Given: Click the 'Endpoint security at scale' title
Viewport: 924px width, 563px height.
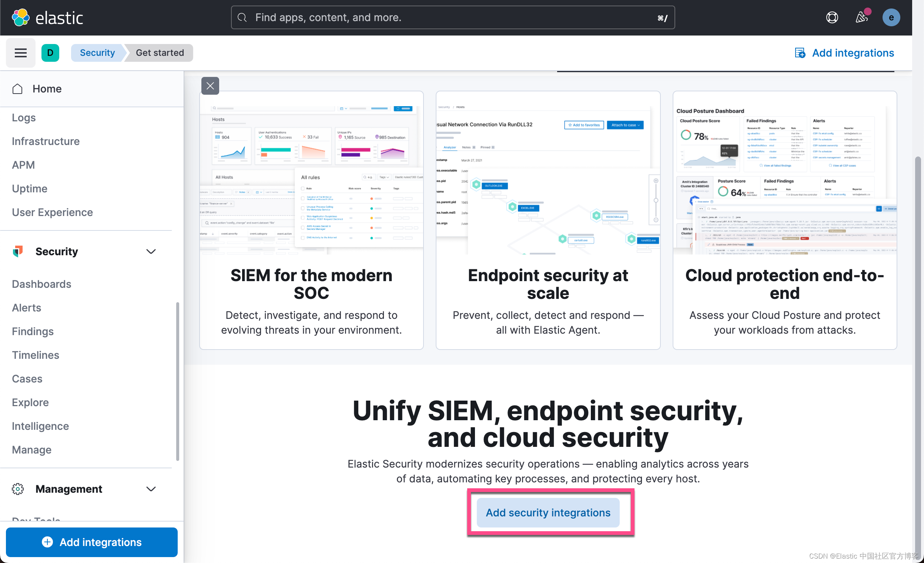Looking at the screenshot, I should 548,284.
